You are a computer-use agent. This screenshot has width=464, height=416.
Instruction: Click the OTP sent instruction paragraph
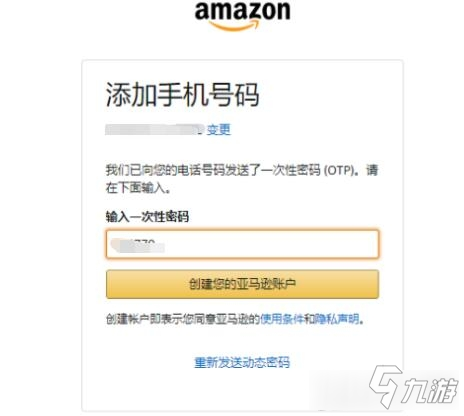click(x=242, y=179)
